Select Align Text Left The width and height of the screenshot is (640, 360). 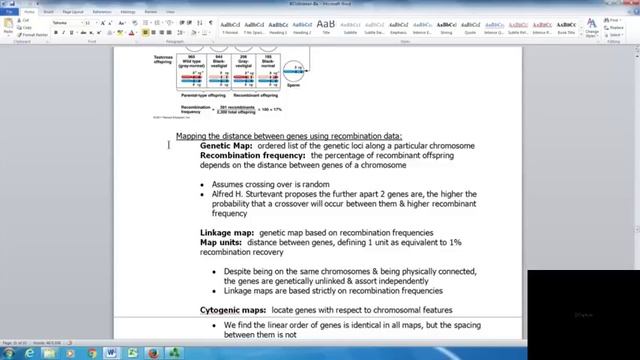145,33
